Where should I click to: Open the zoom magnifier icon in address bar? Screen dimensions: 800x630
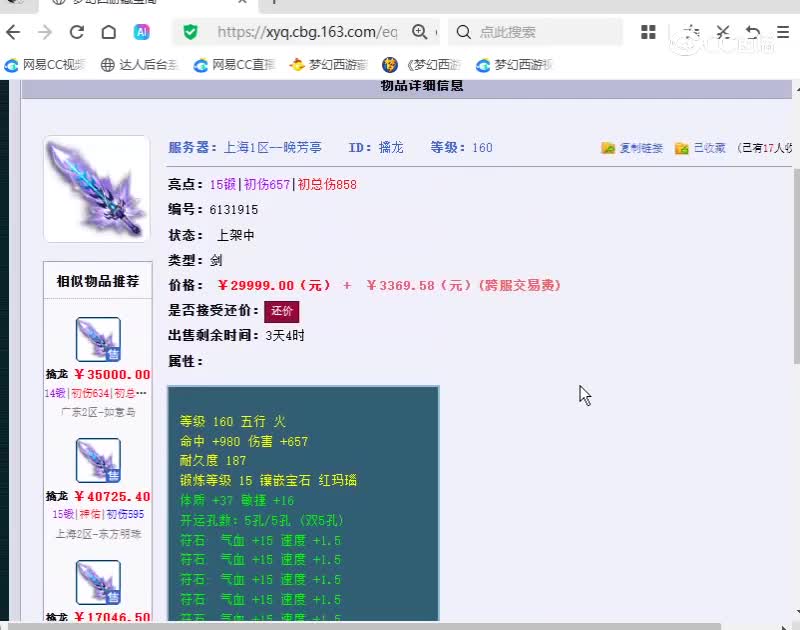coord(419,32)
